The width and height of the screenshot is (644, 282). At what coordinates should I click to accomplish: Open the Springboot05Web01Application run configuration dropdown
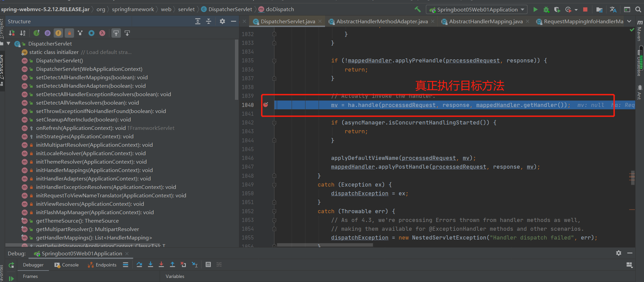pos(477,9)
